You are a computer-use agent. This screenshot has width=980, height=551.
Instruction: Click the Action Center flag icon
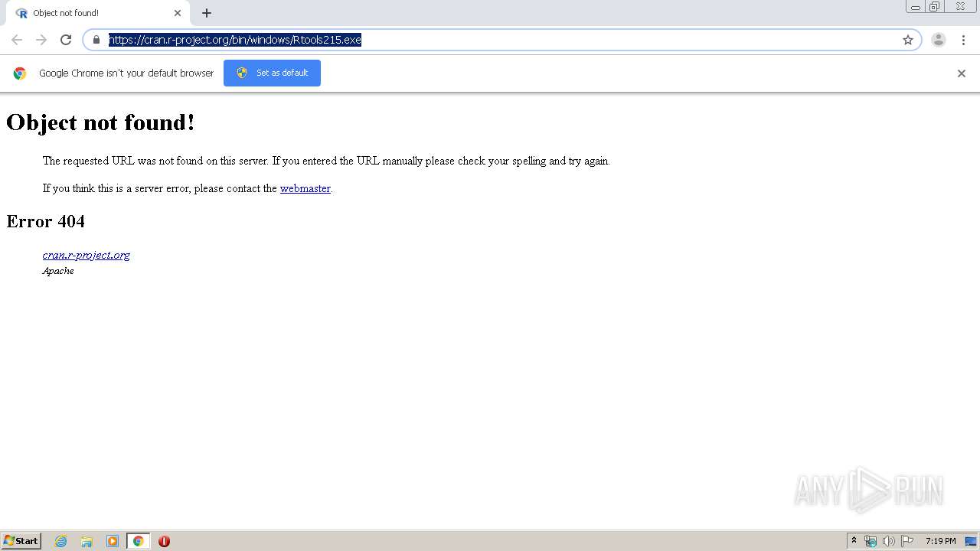907,541
